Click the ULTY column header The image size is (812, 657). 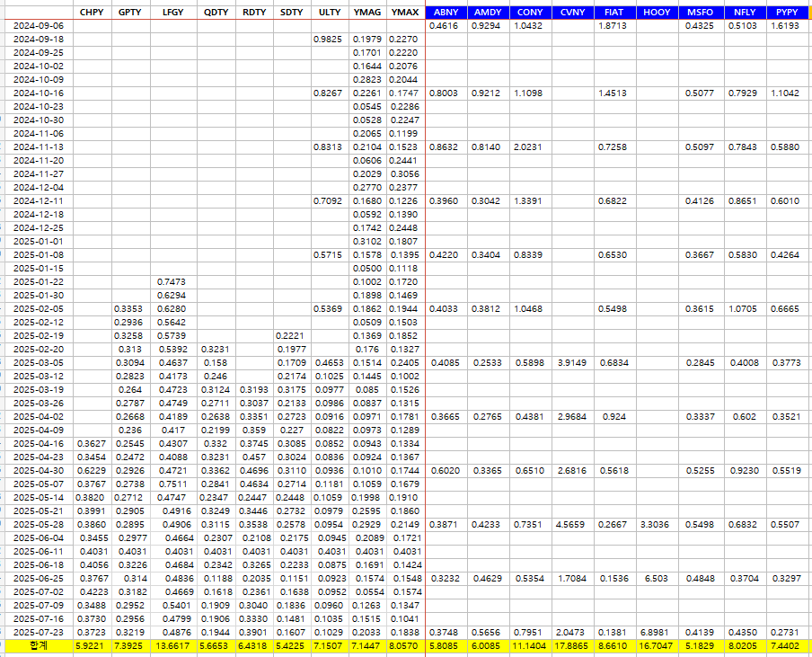pyautogui.click(x=330, y=13)
